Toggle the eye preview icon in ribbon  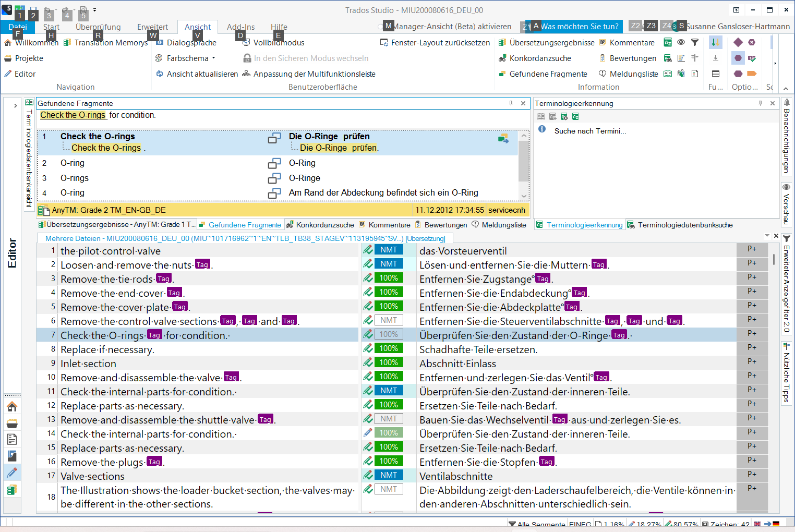pos(681,42)
